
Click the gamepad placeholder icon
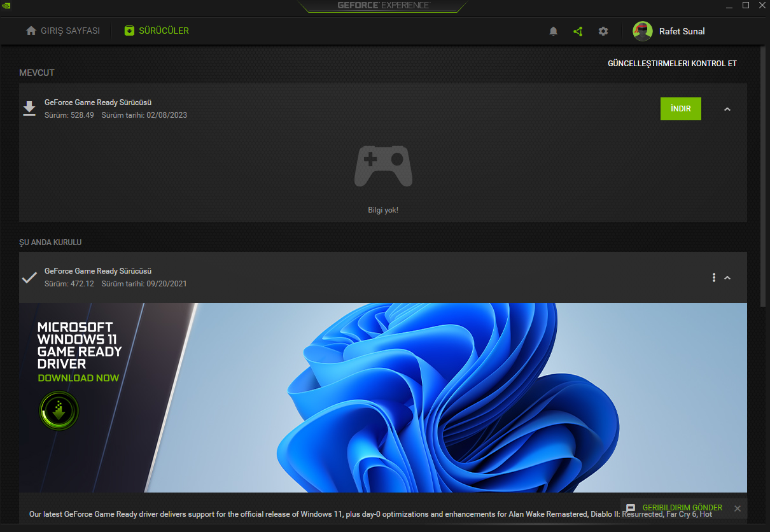pos(383,166)
